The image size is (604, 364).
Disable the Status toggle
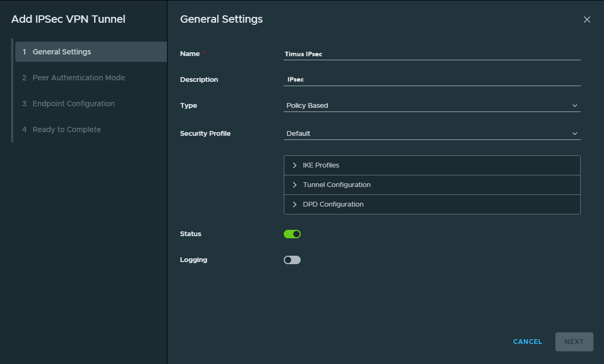[292, 234]
